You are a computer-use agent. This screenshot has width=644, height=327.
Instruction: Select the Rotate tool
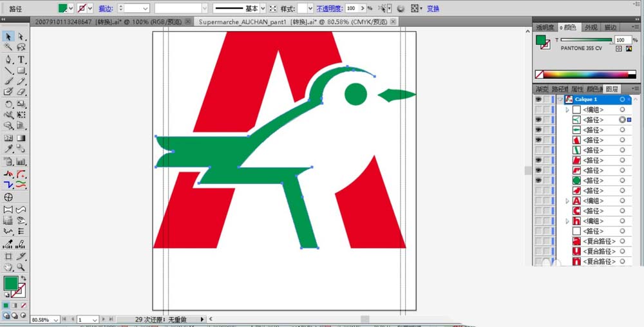(x=8, y=105)
